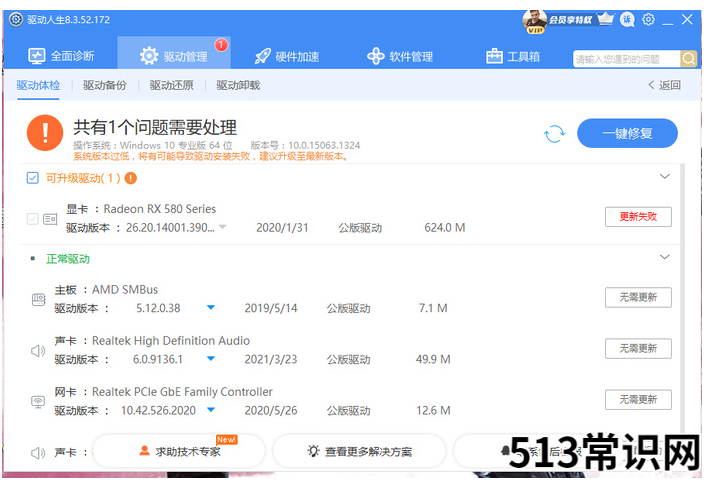The width and height of the screenshot is (710, 483).
Task: Toggle the Radeon RX 580 checkbox
Action: [33, 219]
